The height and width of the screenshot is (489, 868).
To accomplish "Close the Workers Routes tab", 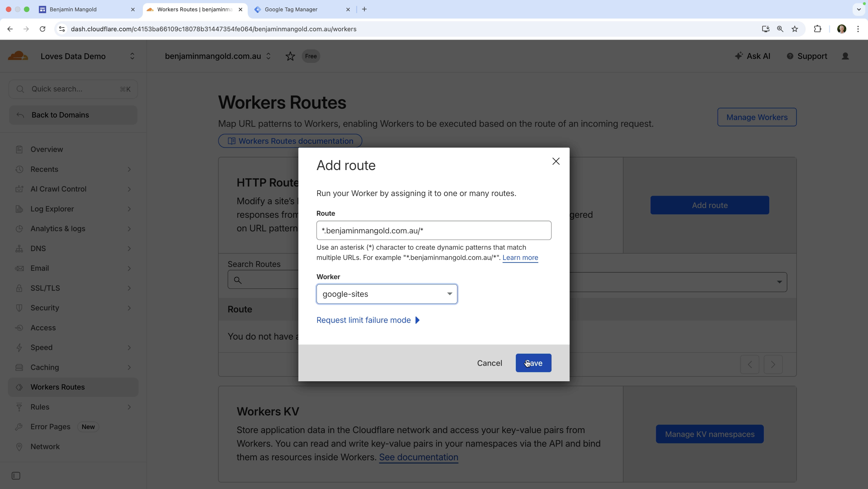I will click(x=240, y=9).
